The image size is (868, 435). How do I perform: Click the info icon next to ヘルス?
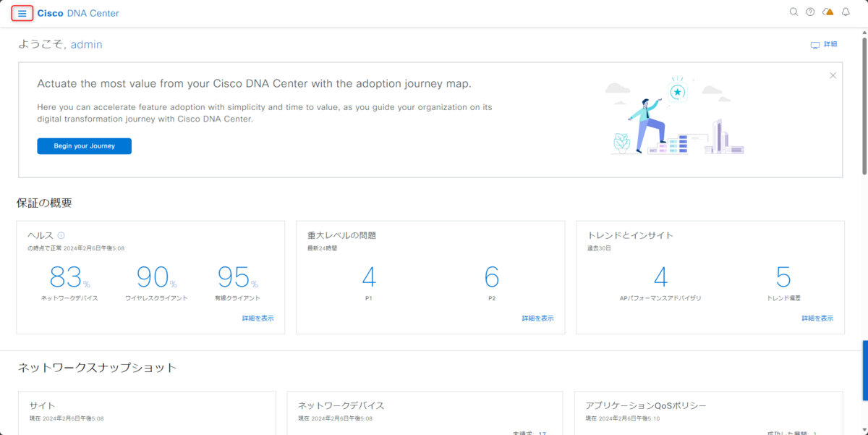[61, 235]
